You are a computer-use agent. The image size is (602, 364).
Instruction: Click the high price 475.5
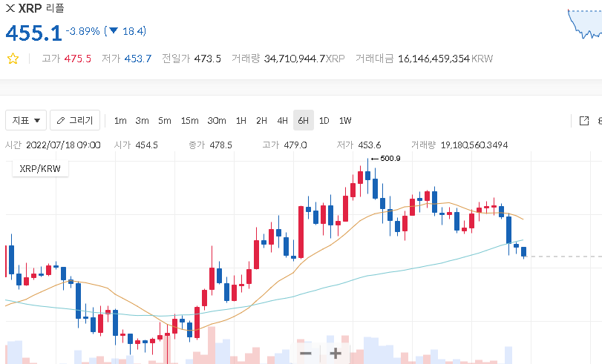point(77,59)
